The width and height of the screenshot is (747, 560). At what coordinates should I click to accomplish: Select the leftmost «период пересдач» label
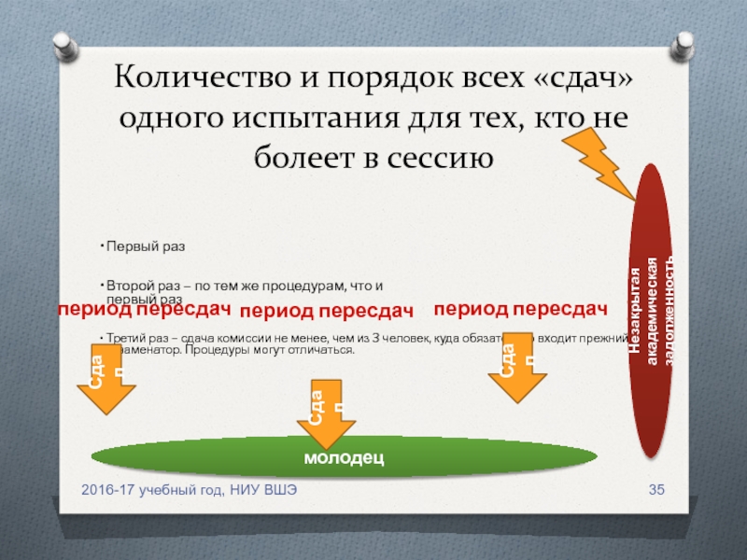pyautogui.click(x=143, y=308)
